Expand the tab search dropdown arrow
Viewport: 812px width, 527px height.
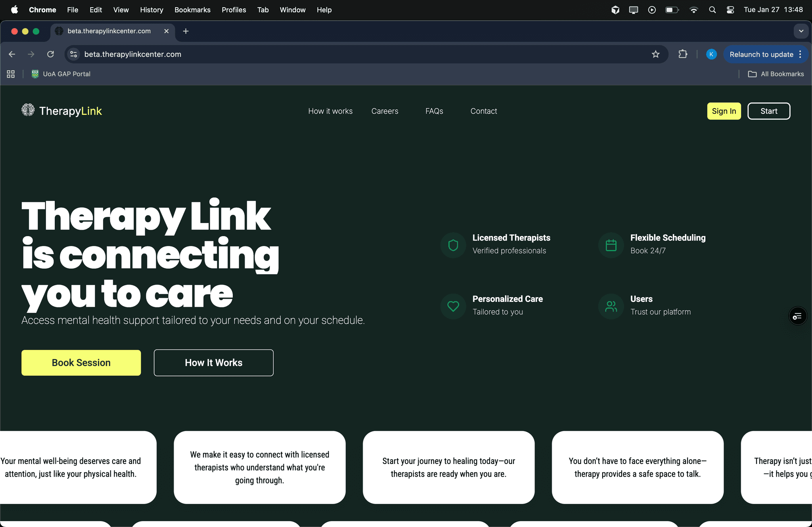point(801,31)
